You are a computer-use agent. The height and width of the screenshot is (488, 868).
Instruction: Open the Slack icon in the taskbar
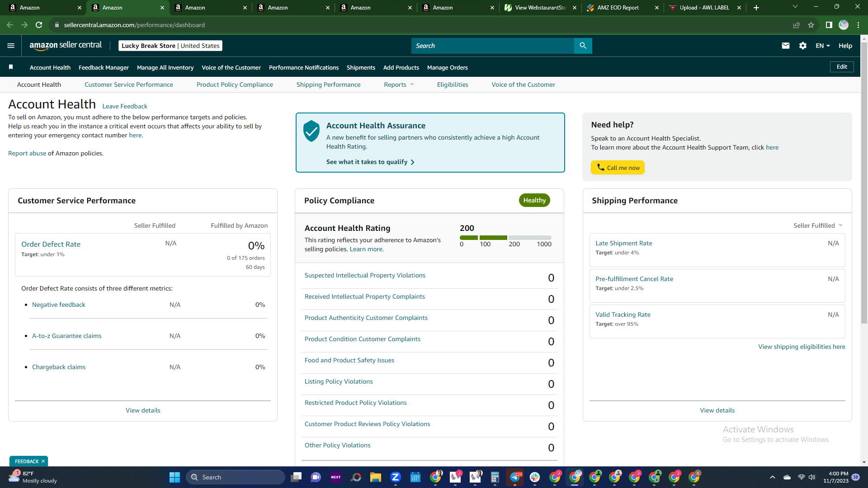point(535,477)
